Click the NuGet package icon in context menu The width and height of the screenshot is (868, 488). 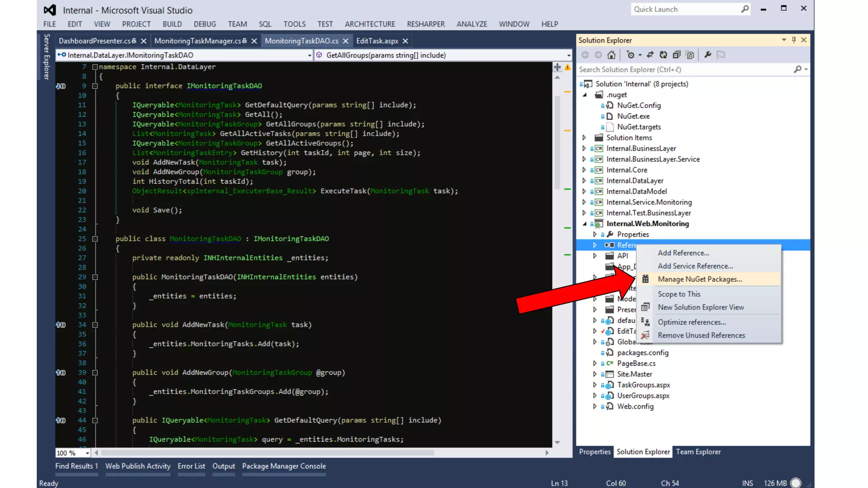pos(645,279)
